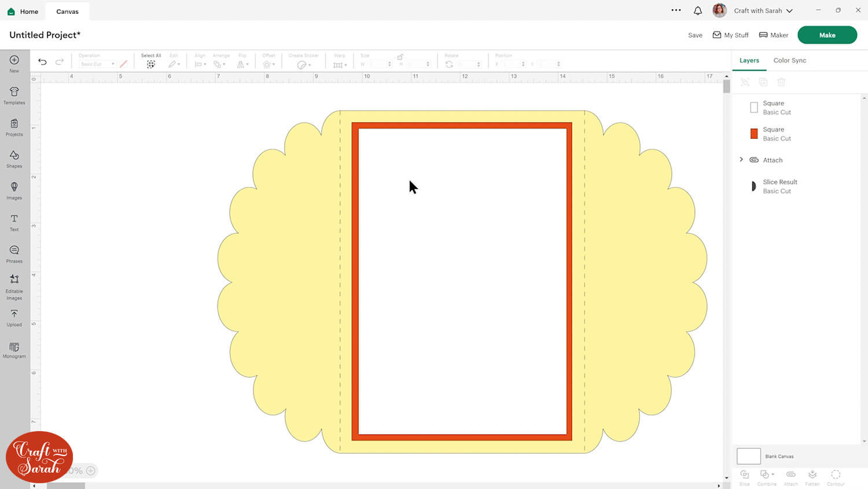Switch to the Color Sync tab
This screenshot has height=489, width=868.
pos(789,60)
